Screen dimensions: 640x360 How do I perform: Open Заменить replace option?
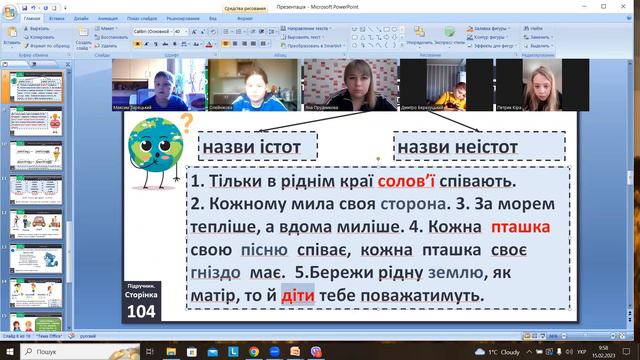[538, 37]
